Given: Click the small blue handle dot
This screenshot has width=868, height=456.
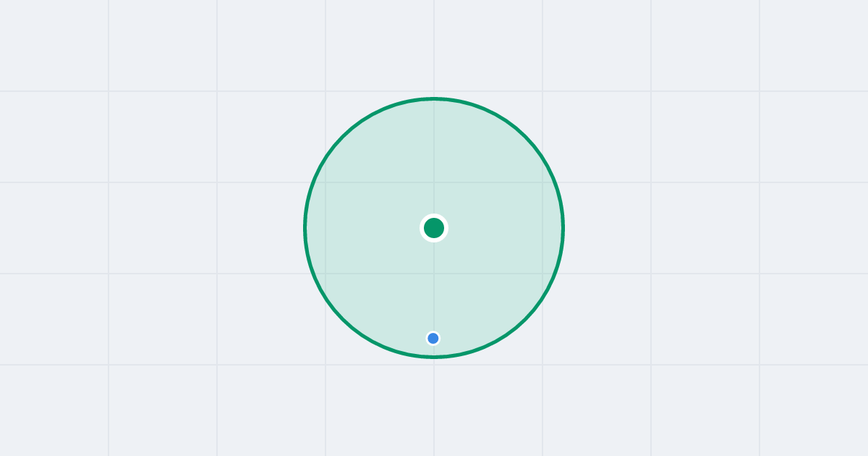Looking at the screenshot, I should (433, 338).
